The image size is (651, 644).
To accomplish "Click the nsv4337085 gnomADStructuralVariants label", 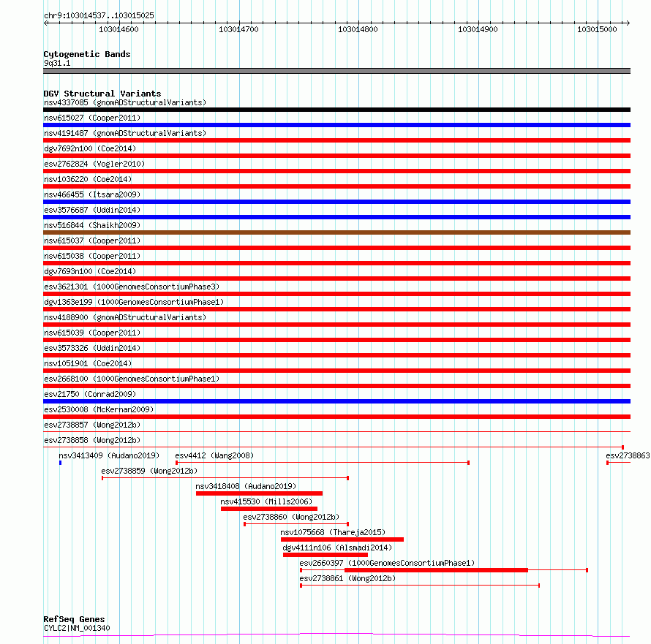I will pyautogui.click(x=125, y=102).
